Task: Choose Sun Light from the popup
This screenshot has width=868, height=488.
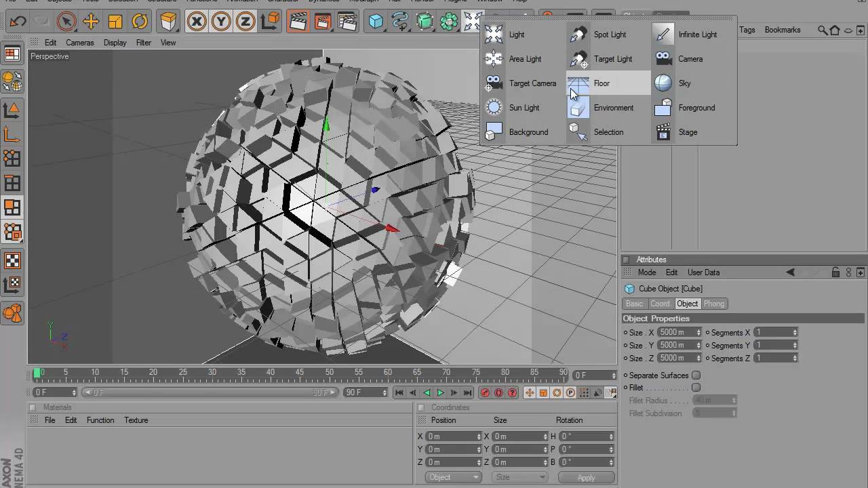Action: [x=524, y=108]
